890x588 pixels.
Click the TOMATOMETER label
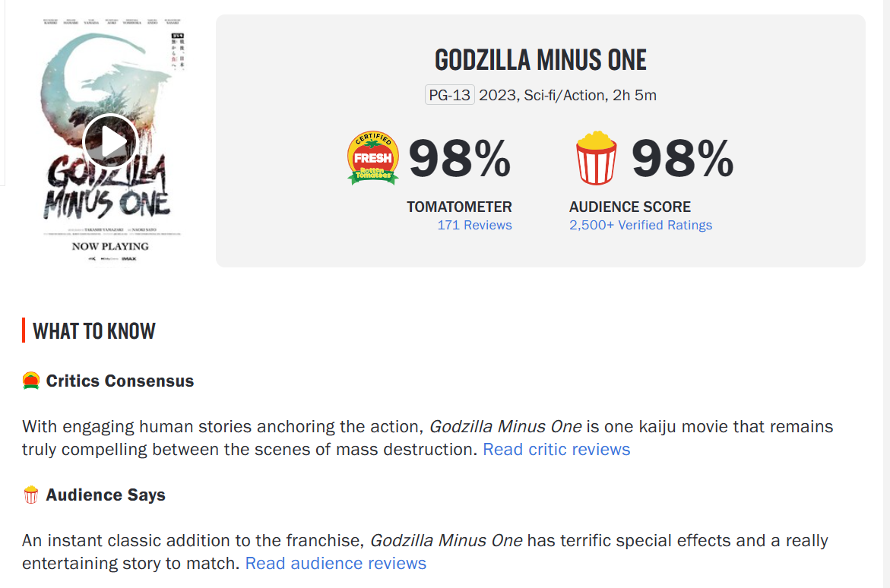coord(459,207)
